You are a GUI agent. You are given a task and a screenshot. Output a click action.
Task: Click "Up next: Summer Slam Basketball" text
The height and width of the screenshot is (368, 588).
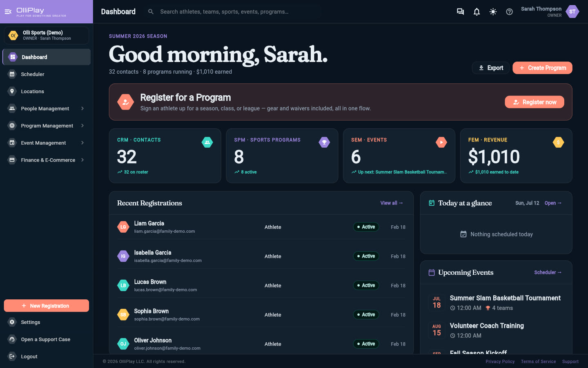click(x=402, y=172)
